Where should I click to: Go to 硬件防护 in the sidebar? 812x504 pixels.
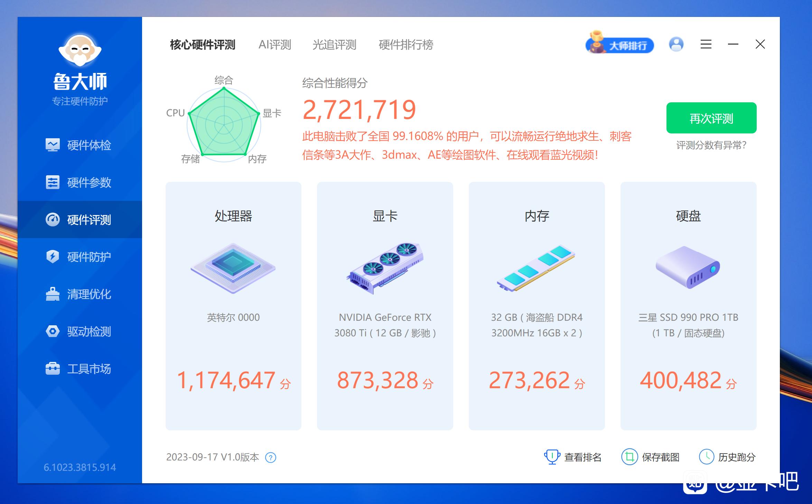80,257
